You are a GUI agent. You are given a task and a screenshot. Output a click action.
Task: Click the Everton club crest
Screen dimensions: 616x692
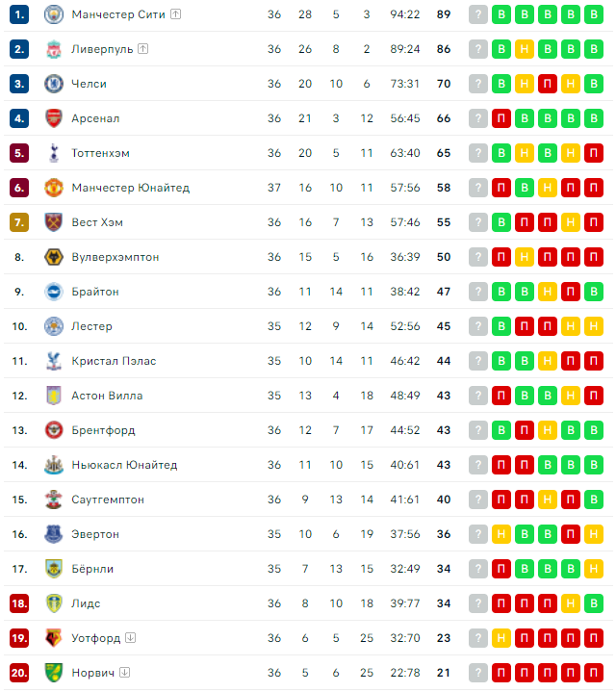[54, 534]
